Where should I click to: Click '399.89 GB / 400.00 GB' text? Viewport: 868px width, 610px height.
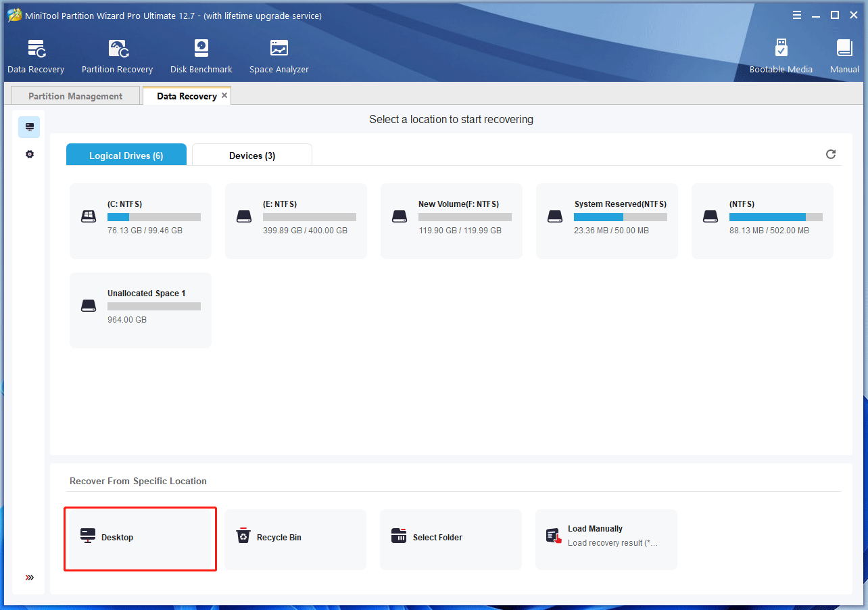point(305,231)
